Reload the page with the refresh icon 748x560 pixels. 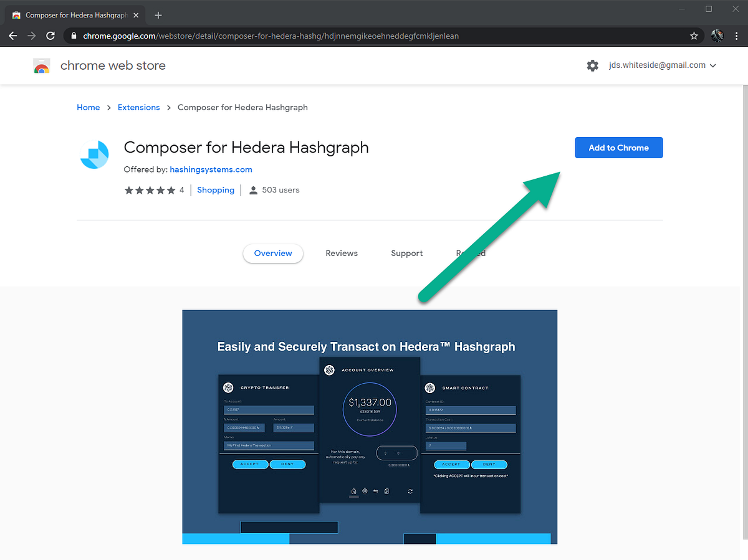[x=50, y=36]
